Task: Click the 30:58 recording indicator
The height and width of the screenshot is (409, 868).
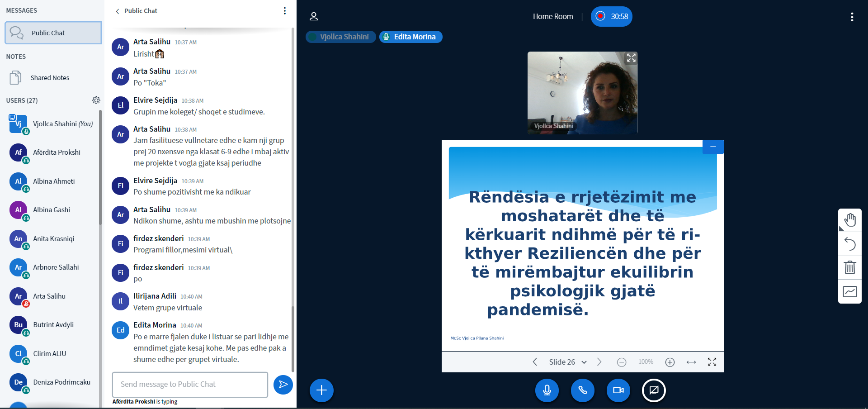Action: click(x=611, y=16)
